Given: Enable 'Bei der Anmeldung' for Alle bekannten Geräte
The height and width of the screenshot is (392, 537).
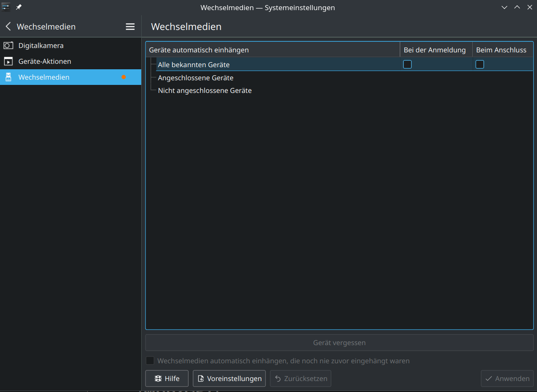Looking at the screenshot, I should click(x=407, y=64).
